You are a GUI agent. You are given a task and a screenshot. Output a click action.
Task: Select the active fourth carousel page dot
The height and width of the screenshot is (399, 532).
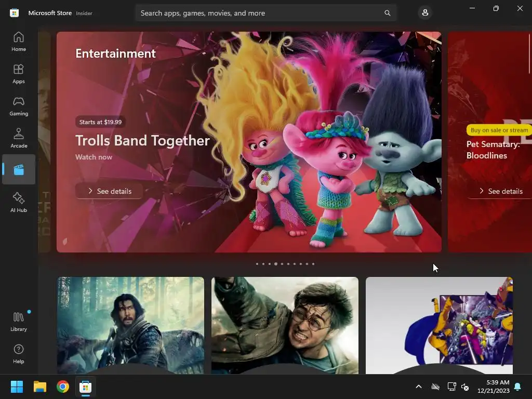tap(276, 263)
